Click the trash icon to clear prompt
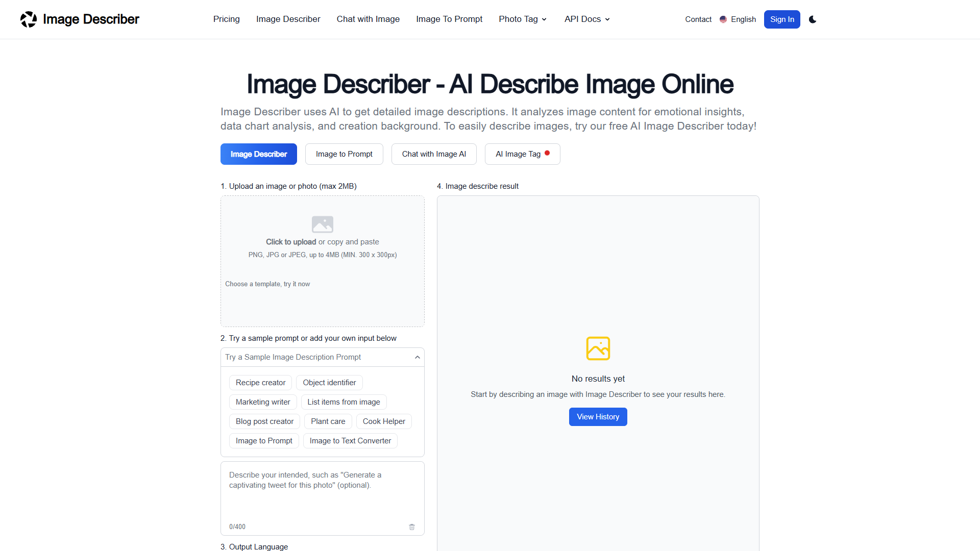The width and height of the screenshot is (980, 551). 412,527
